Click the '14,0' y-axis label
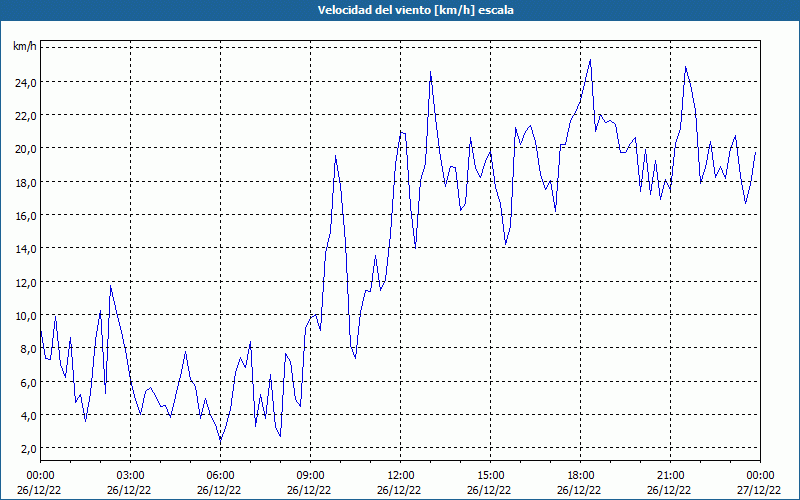 tap(26, 248)
